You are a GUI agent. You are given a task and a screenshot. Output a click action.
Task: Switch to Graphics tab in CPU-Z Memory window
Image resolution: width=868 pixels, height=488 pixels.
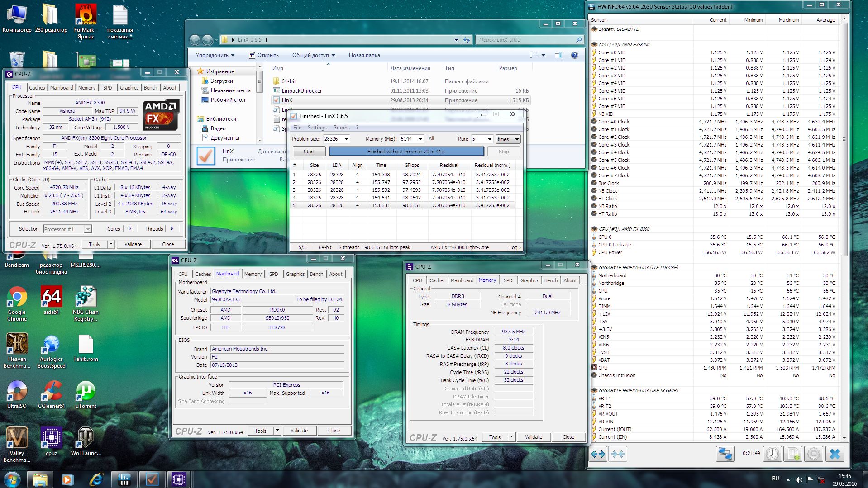pos(529,280)
